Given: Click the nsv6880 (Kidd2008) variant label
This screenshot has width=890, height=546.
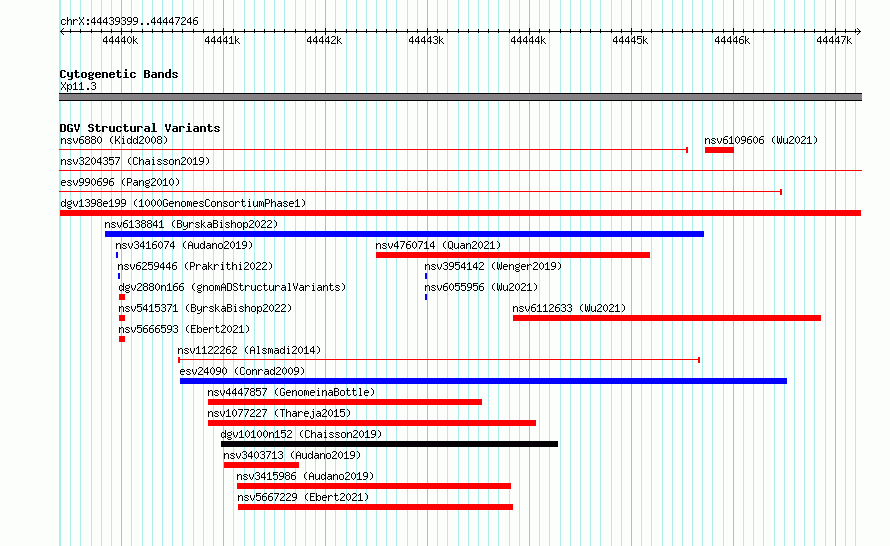Looking at the screenshot, I should point(114,140).
